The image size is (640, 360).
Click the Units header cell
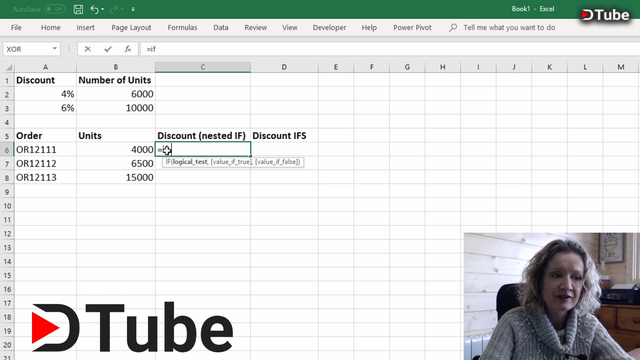[x=116, y=136]
